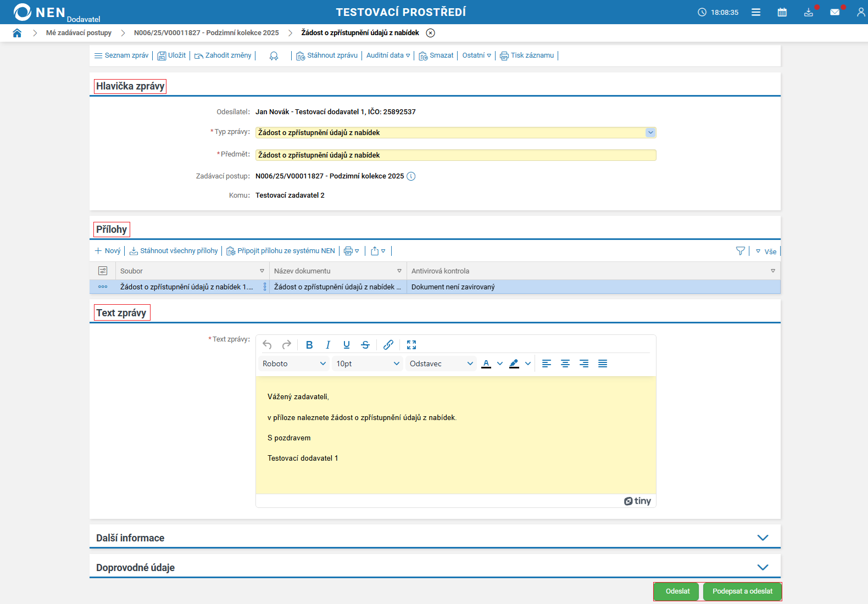This screenshot has height=604, width=868.
Task: Click the text color swatch button
Action: [486, 363]
